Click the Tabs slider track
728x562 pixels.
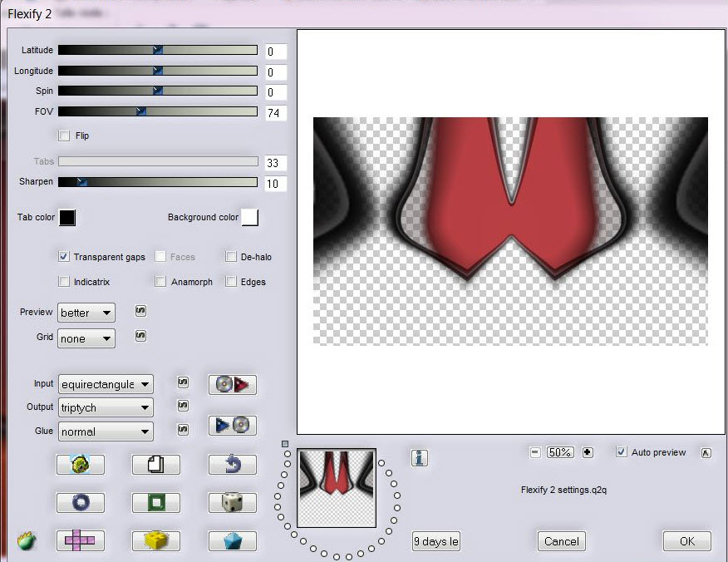(x=158, y=161)
